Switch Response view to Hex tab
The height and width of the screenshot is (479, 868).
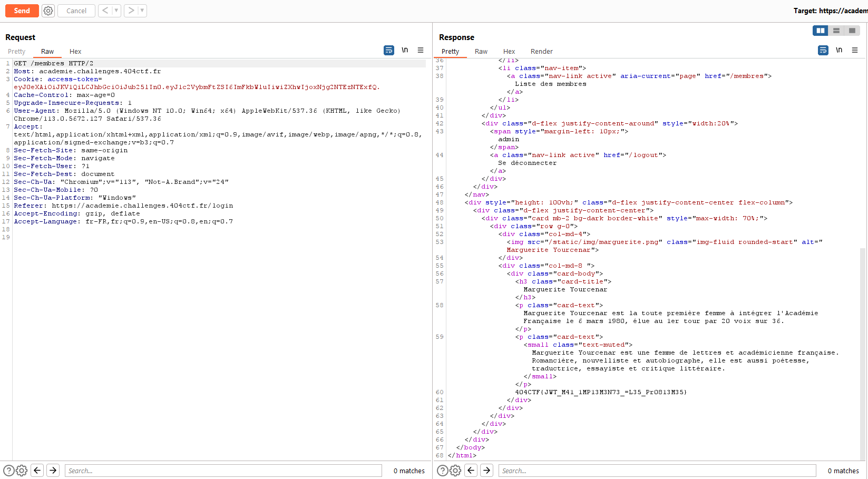coord(509,51)
